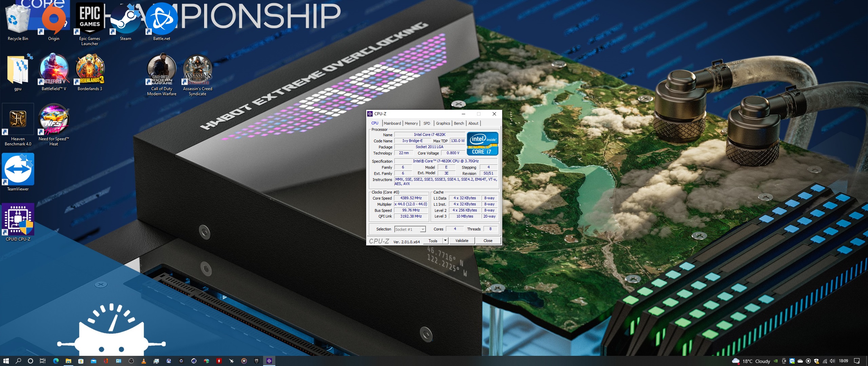Click the Package value 'Socket 2011 LGA'
868x366 pixels.
(x=430, y=147)
